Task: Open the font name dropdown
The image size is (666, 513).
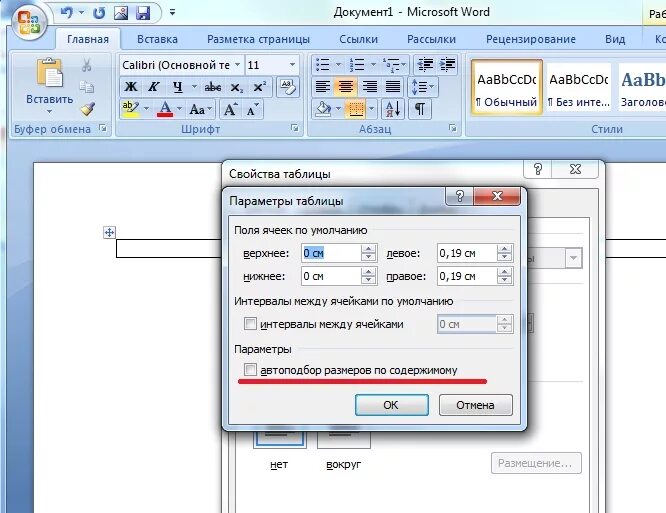Action: [238, 65]
